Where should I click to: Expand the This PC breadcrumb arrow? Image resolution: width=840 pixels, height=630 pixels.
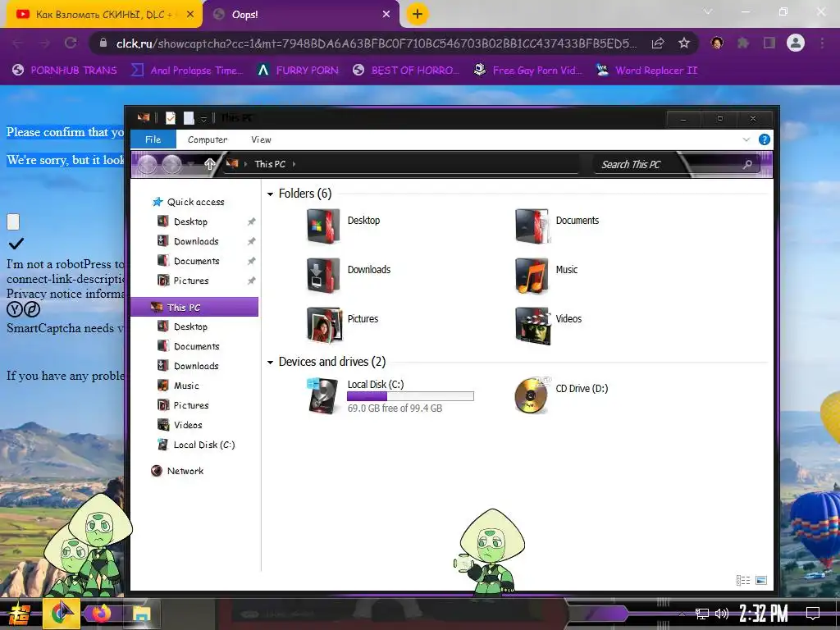pos(294,164)
